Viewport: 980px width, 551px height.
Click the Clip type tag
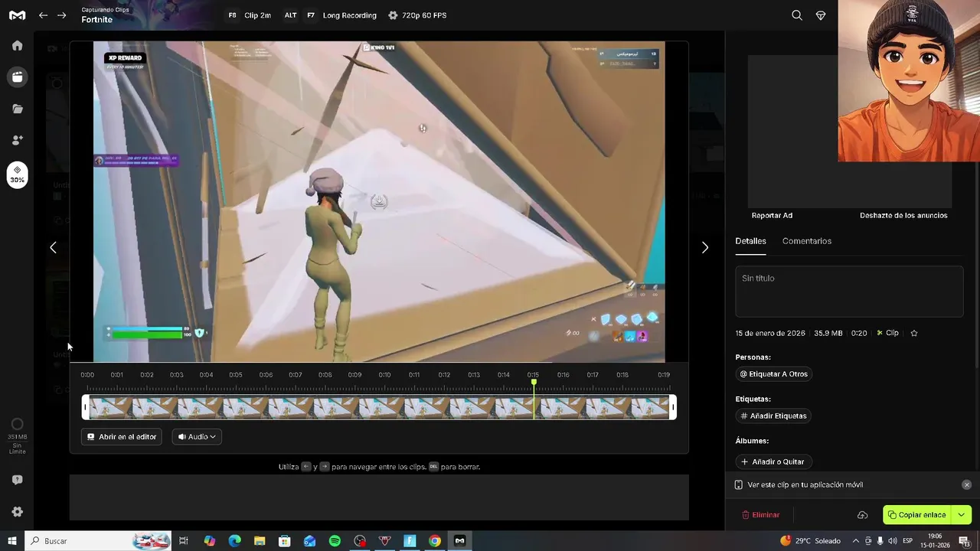click(888, 333)
